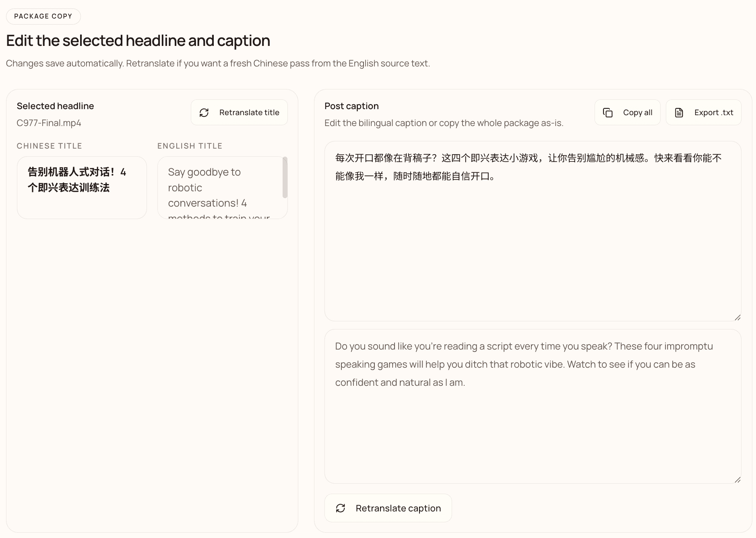Click the Copy all button text

point(638,113)
